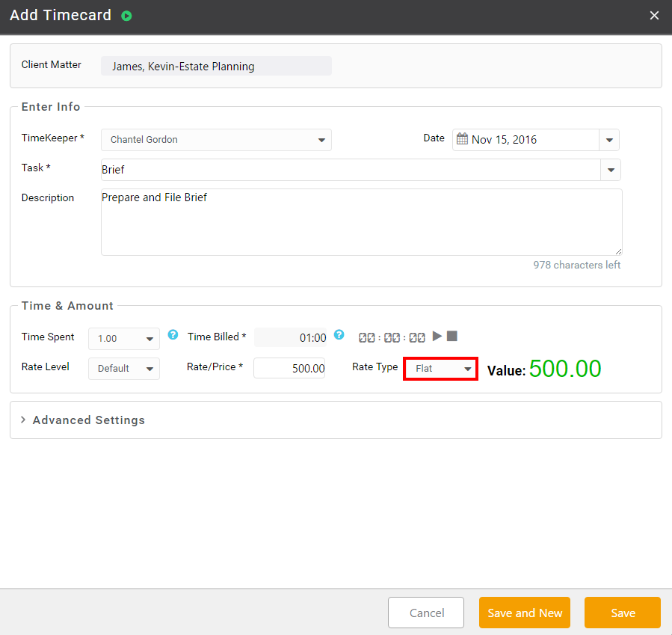Click into the Description text area

[361, 222]
